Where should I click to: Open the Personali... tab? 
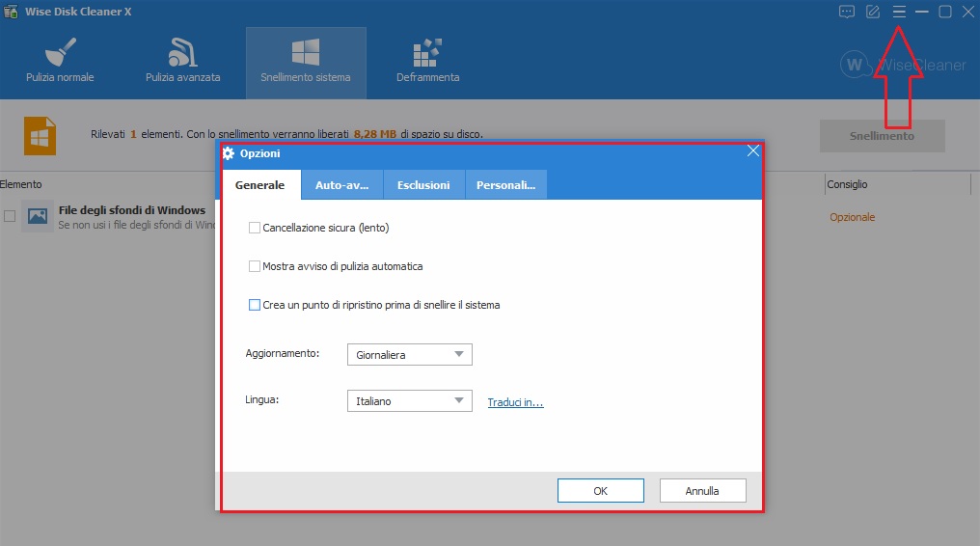(x=505, y=185)
